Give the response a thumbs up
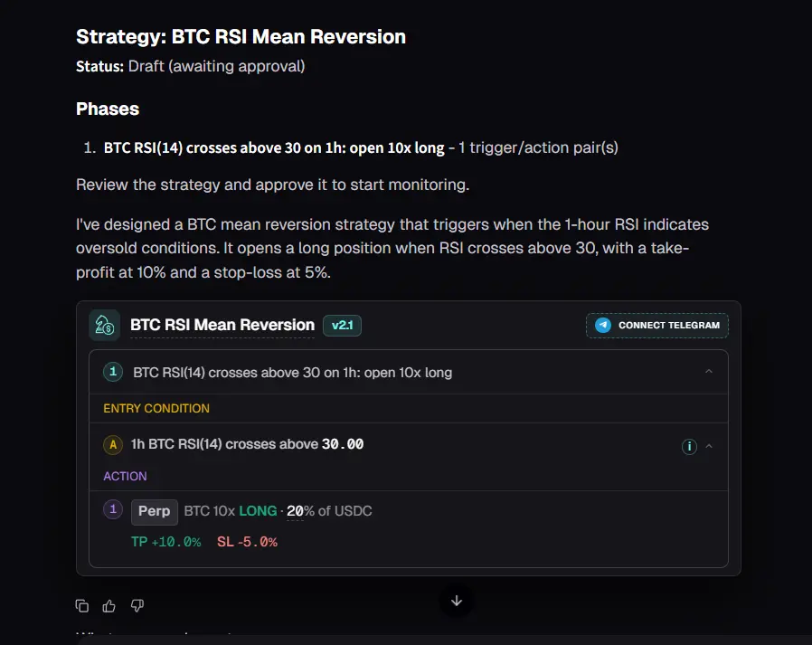Viewport: 812px width, 645px height. click(x=109, y=605)
